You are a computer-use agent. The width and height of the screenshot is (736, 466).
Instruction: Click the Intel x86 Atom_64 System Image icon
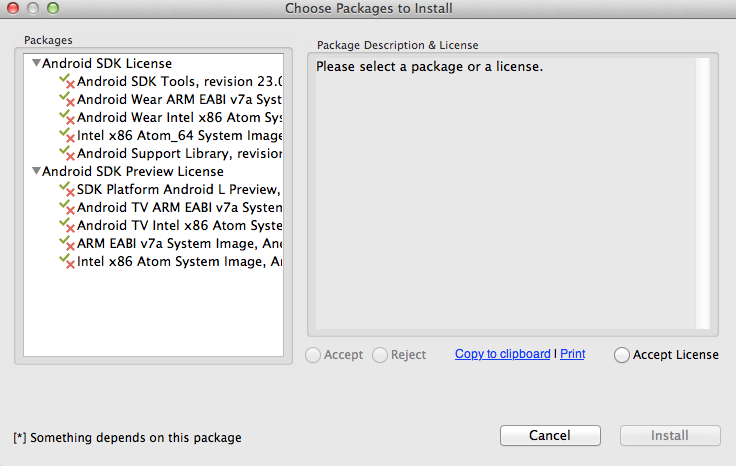click(x=68, y=136)
